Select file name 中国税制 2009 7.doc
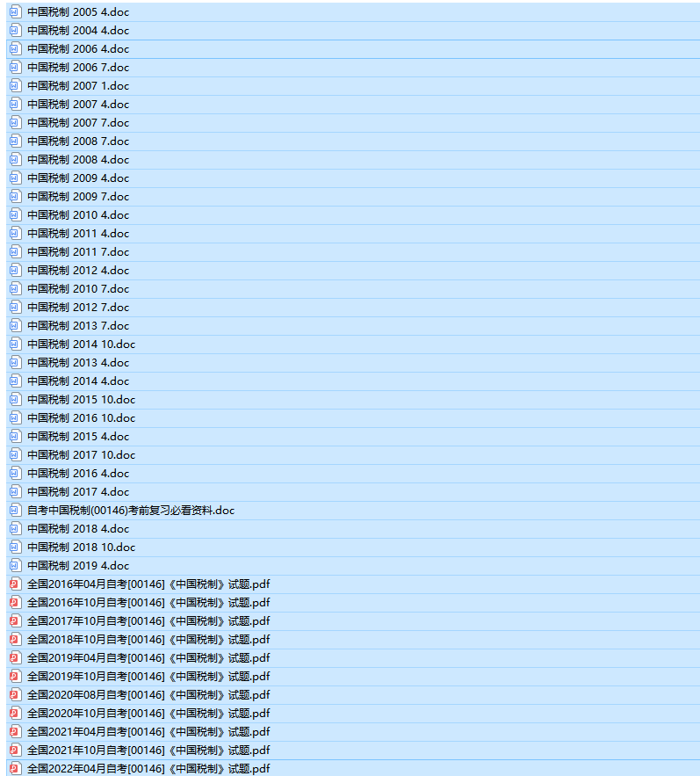Image resolution: width=700 pixels, height=776 pixels. 78,197
